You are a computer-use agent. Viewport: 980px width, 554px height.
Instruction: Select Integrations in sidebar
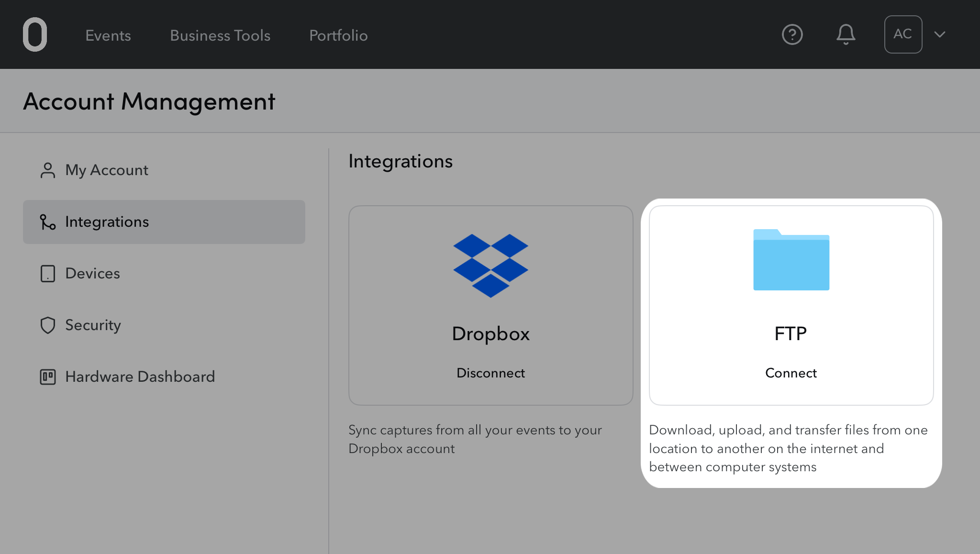(164, 222)
